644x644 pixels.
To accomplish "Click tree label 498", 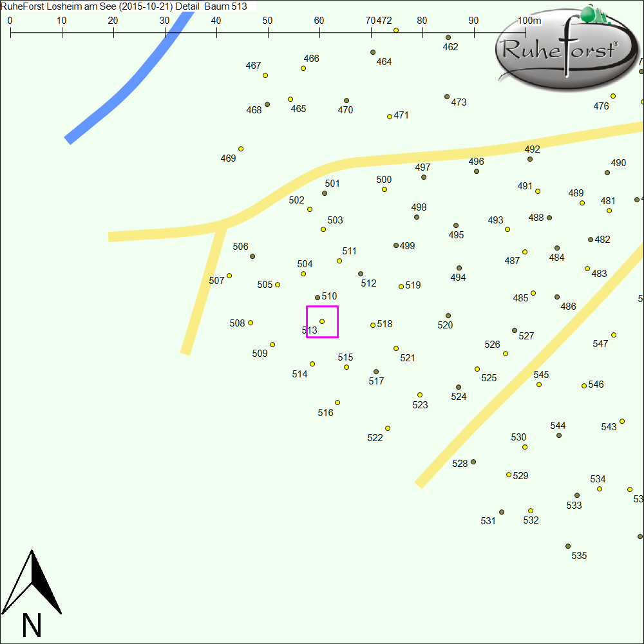I will [x=419, y=207].
